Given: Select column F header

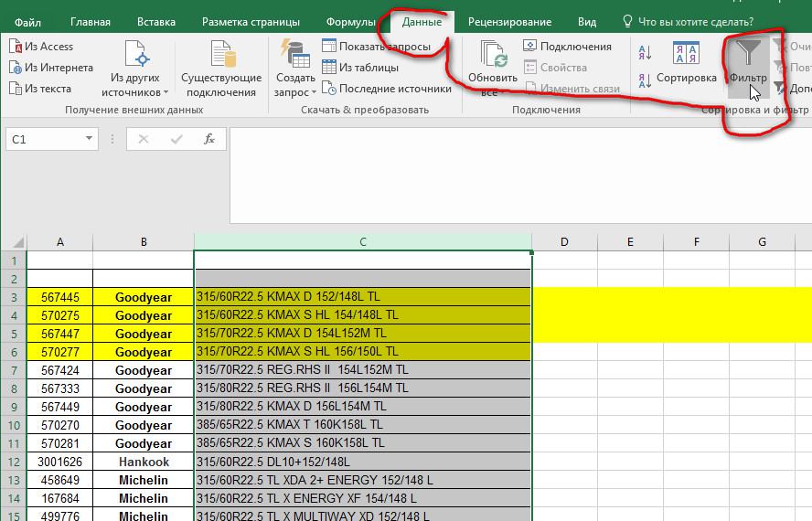Looking at the screenshot, I should (697, 242).
